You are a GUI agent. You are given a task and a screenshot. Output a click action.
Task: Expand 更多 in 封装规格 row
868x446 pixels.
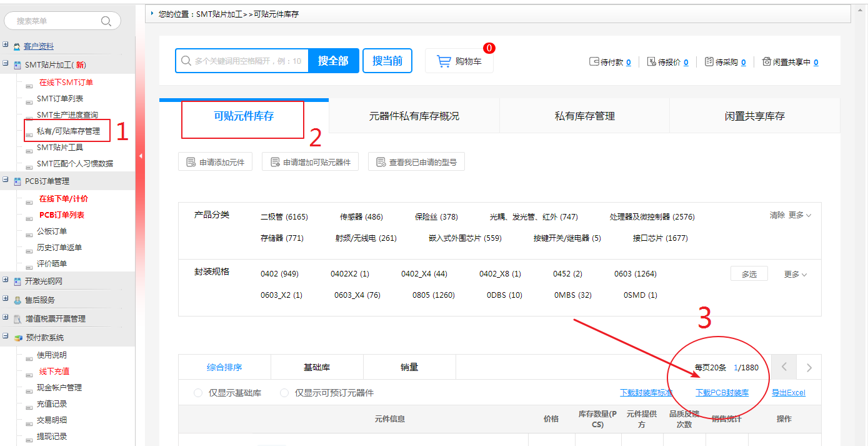[796, 274]
